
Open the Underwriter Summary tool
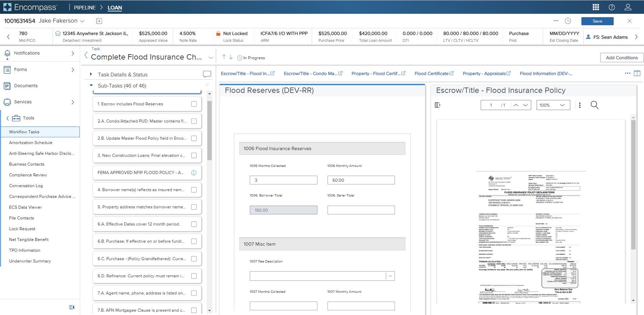point(30,261)
